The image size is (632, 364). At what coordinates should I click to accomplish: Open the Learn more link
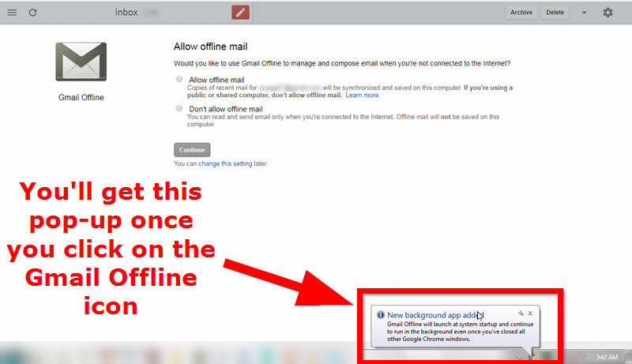[x=362, y=96]
